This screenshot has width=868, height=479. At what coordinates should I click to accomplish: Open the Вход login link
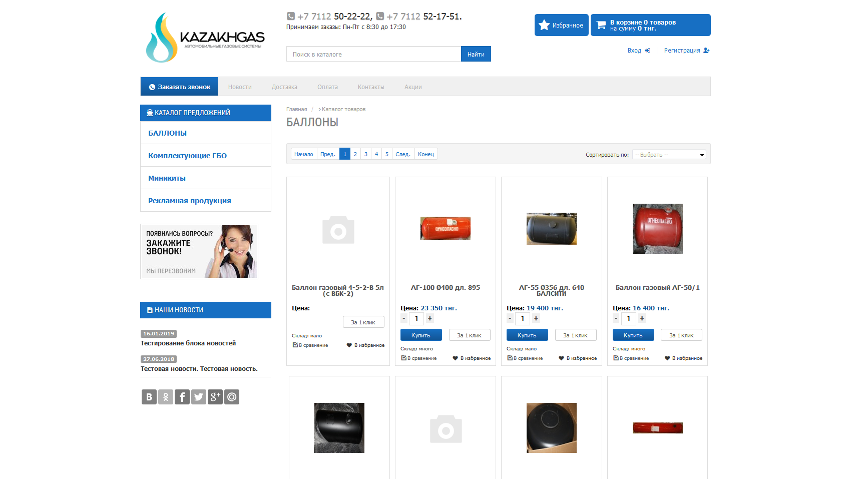[634, 51]
